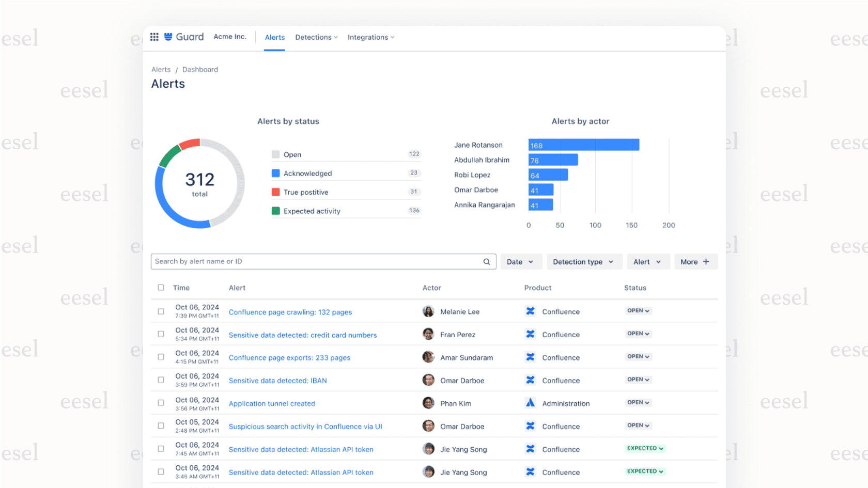The height and width of the screenshot is (488, 868).
Task: Click the search magnifier icon
Action: (486, 262)
